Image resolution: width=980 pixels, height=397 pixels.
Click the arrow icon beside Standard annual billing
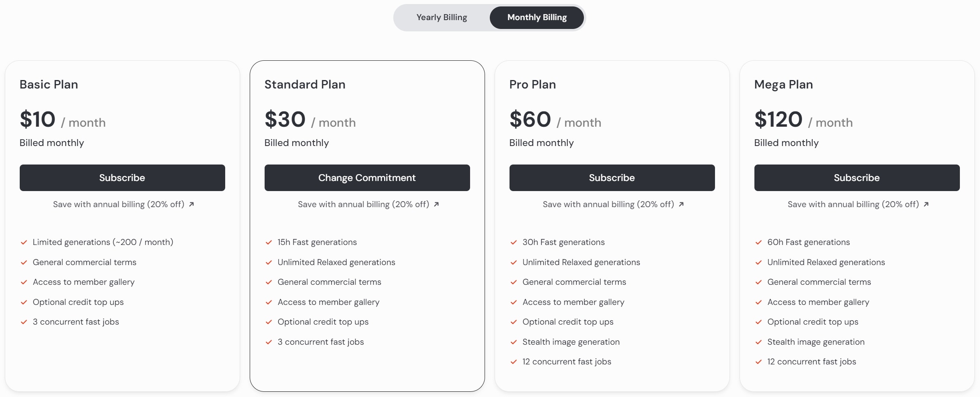(436, 204)
